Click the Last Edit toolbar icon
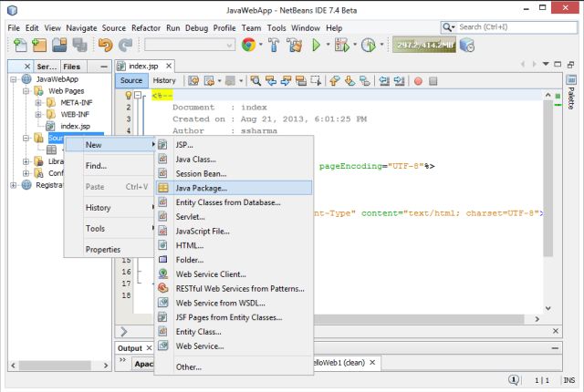 pos(193,81)
